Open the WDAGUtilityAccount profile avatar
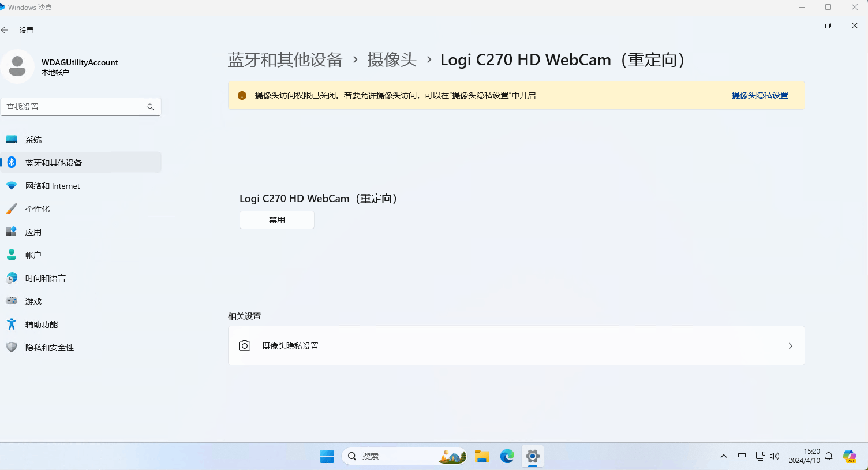 tap(17, 66)
